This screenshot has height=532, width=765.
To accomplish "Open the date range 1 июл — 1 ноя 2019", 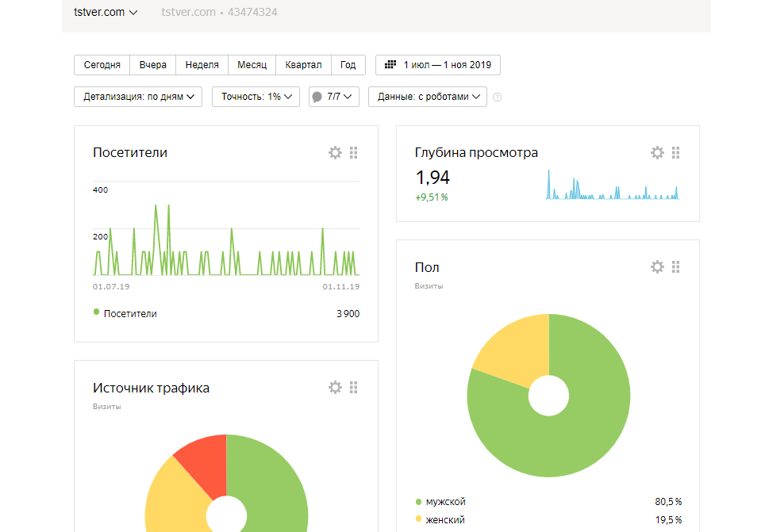I will coord(437,65).
